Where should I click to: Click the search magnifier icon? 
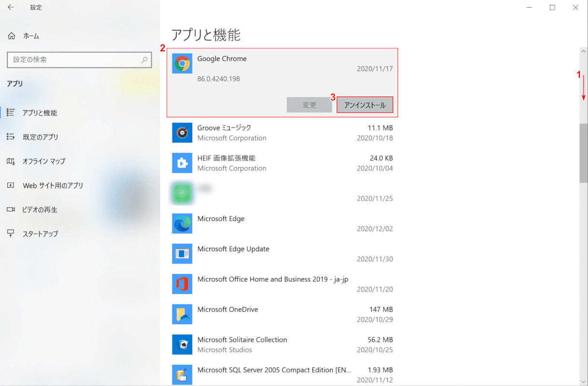point(144,60)
